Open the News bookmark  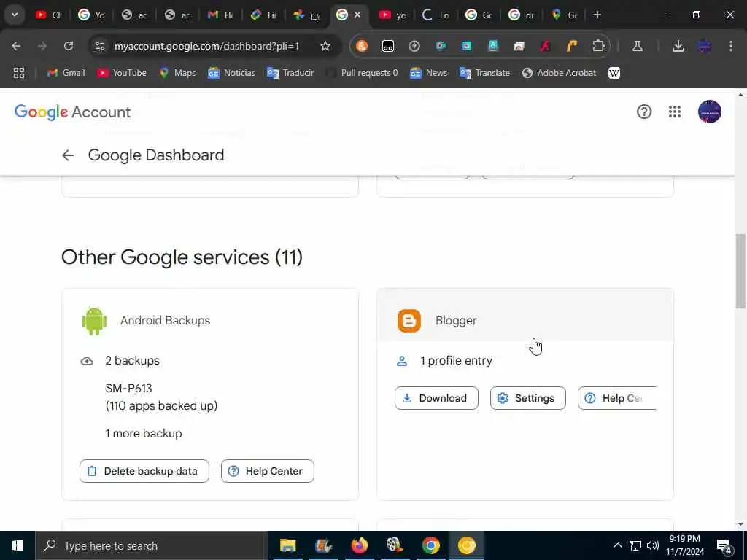tap(429, 73)
